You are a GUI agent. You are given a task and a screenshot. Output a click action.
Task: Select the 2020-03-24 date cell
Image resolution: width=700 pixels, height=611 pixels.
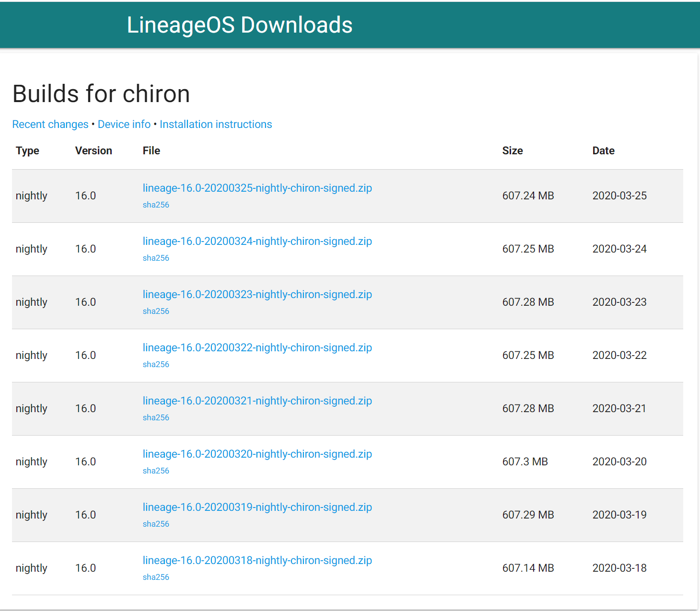click(x=619, y=249)
